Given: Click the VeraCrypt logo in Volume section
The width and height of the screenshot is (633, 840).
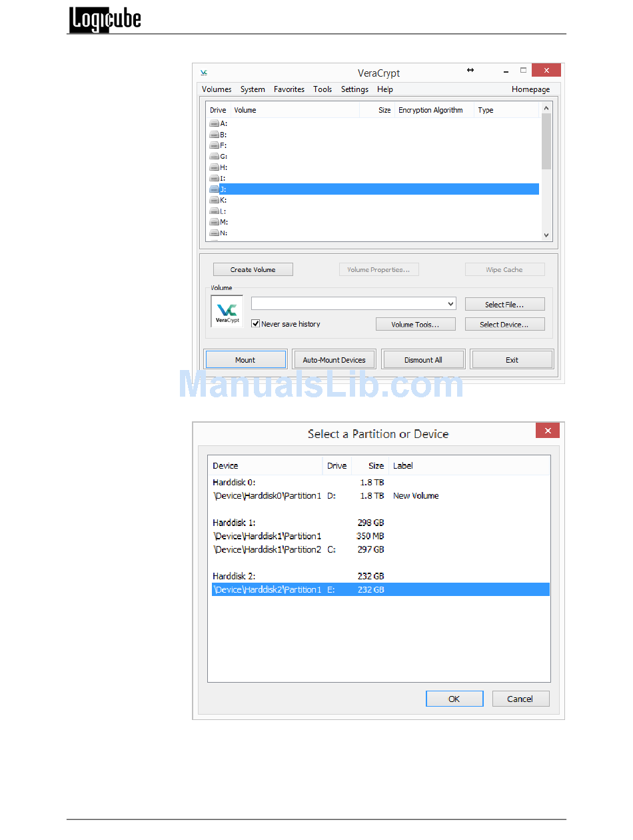Looking at the screenshot, I should 227,311.
